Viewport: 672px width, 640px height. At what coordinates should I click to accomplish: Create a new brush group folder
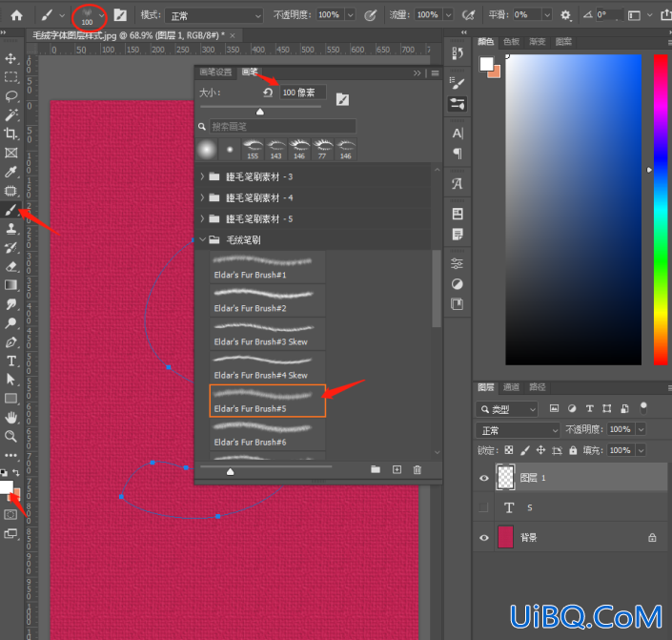[x=376, y=469]
